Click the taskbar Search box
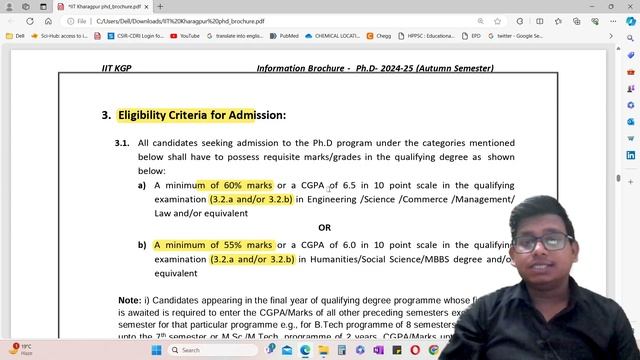This screenshot has height=360, width=640. click(x=213, y=350)
